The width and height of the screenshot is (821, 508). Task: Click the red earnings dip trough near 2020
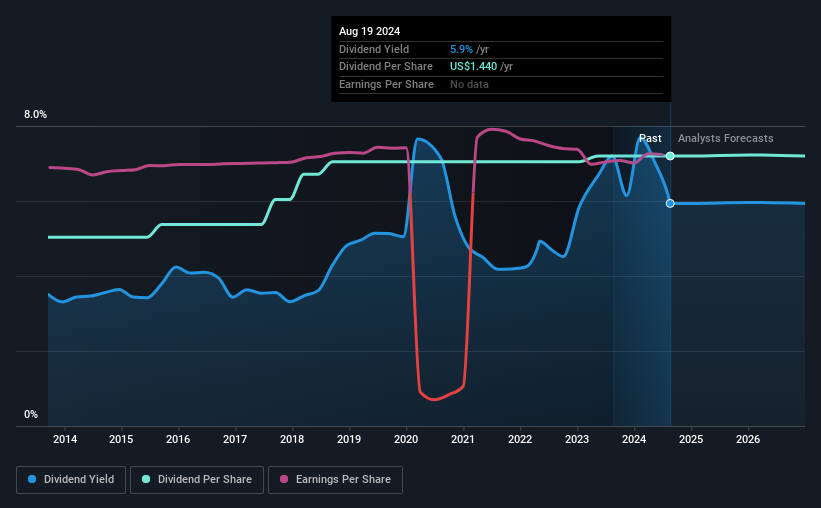[434, 399]
